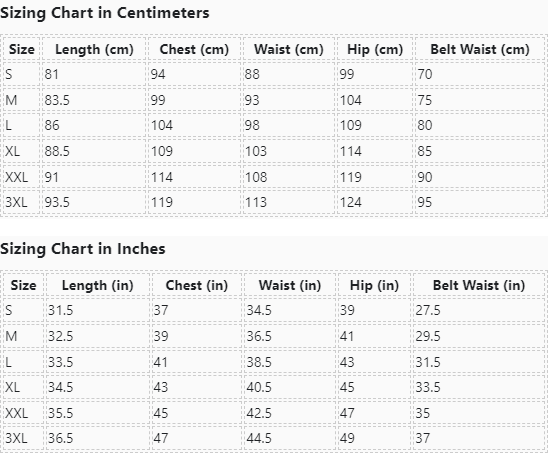Image resolution: width=548 pixels, height=453 pixels.
Task: Click the 3XL row in centimeters chart
Action: coord(274,202)
